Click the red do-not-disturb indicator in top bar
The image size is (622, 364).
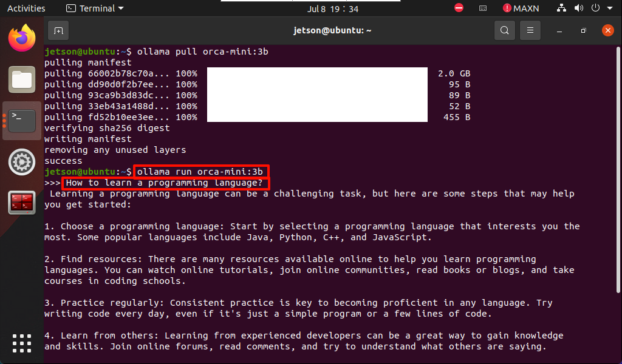tap(459, 8)
